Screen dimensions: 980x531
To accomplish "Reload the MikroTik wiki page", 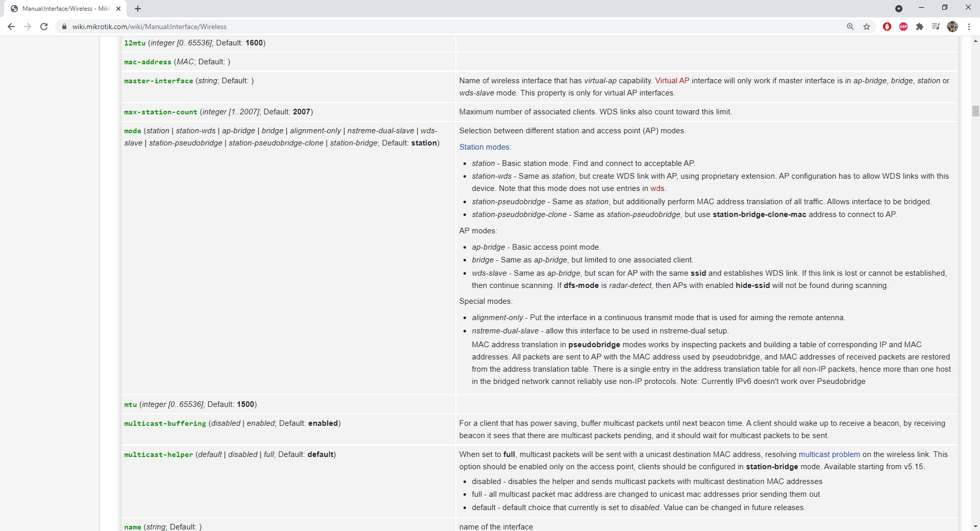I will 44,27.
